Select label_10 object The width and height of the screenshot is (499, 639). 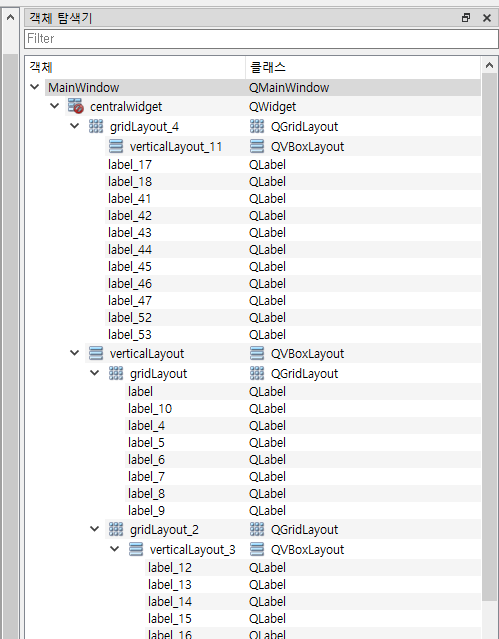point(150,408)
